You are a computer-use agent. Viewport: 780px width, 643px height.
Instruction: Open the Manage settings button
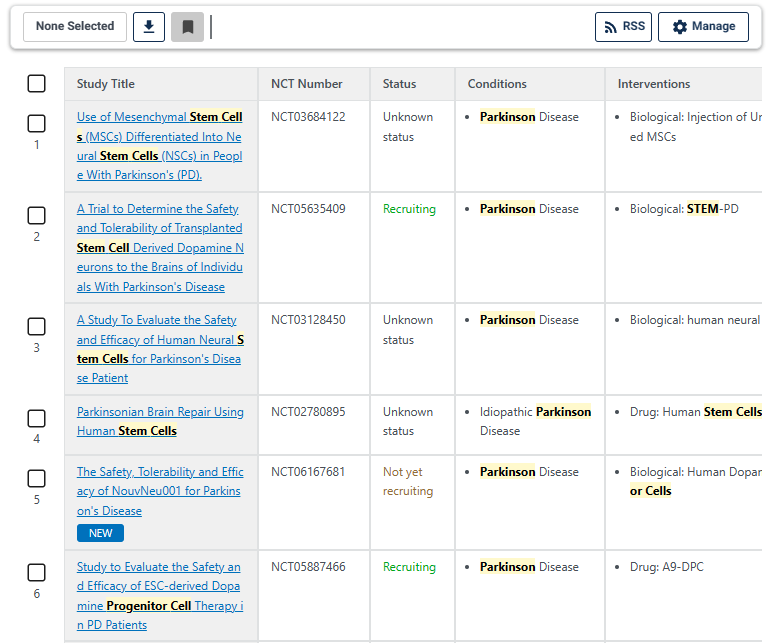(x=703, y=27)
